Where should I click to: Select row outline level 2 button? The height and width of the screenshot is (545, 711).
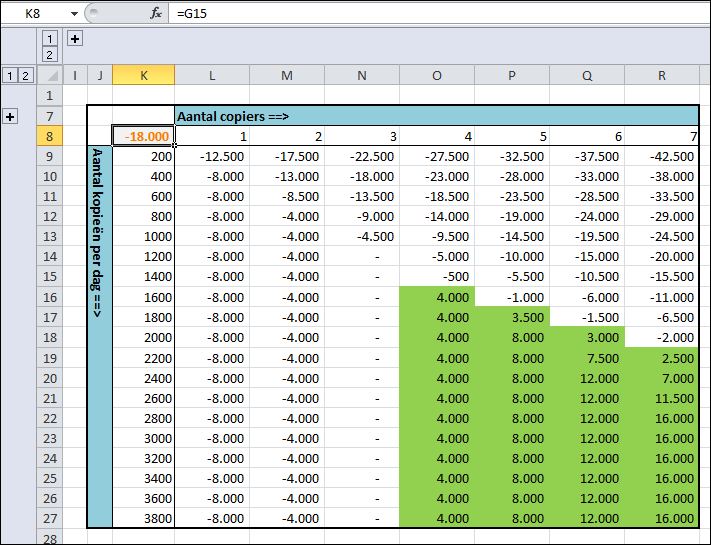[x=25, y=76]
